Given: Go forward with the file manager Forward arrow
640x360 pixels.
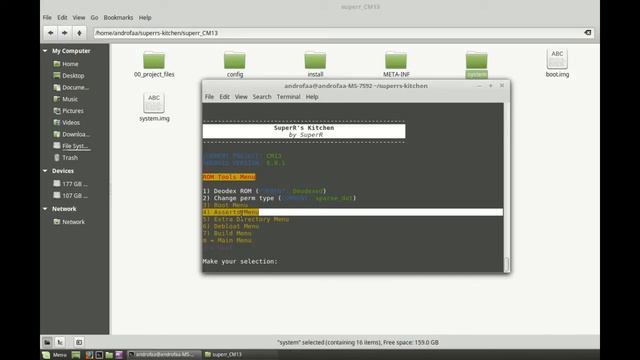Looking at the screenshot, I should click(x=64, y=33).
